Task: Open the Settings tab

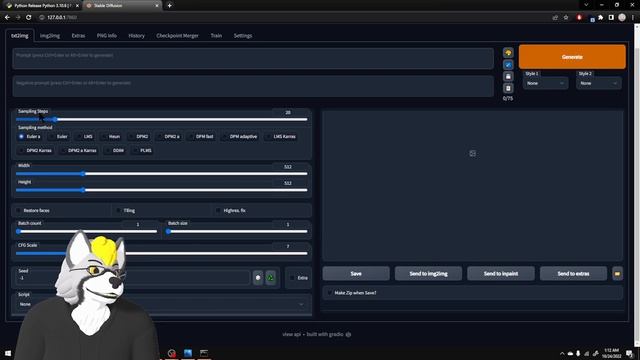Action: pyautogui.click(x=243, y=36)
